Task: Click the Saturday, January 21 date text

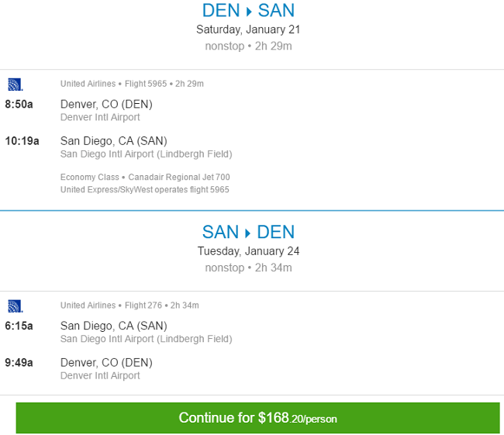Action: click(248, 29)
